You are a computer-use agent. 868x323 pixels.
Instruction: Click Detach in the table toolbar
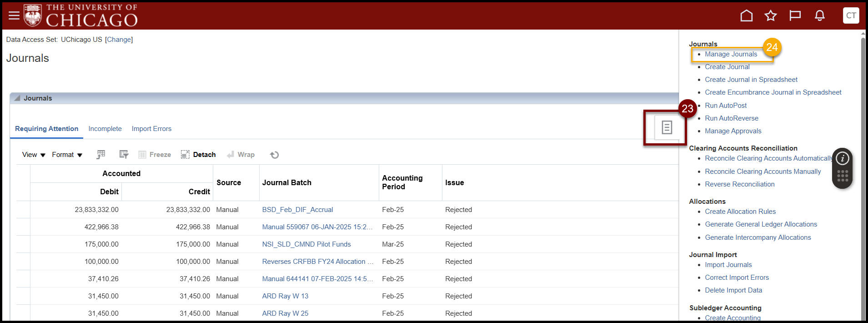point(198,155)
